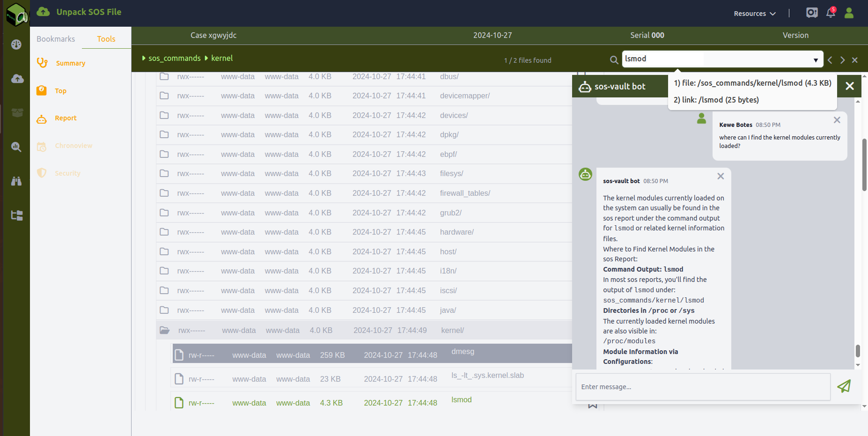Click the search magnifier icon

coord(614,60)
